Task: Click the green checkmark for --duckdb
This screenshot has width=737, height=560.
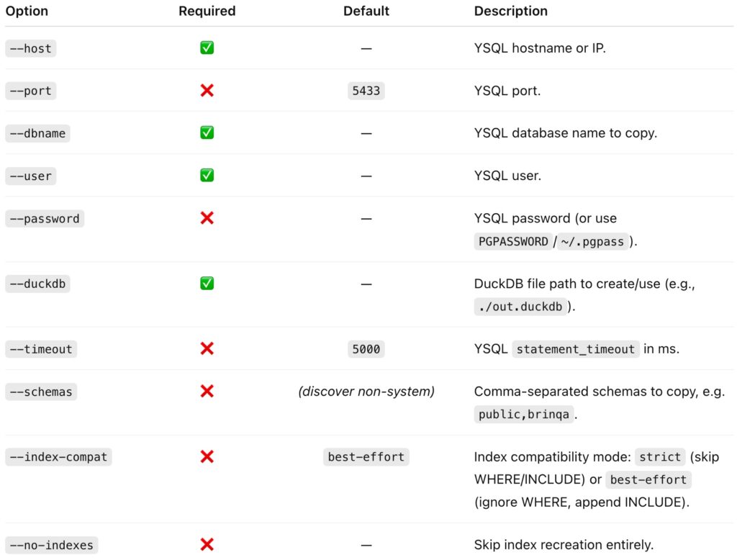Action: (207, 284)
